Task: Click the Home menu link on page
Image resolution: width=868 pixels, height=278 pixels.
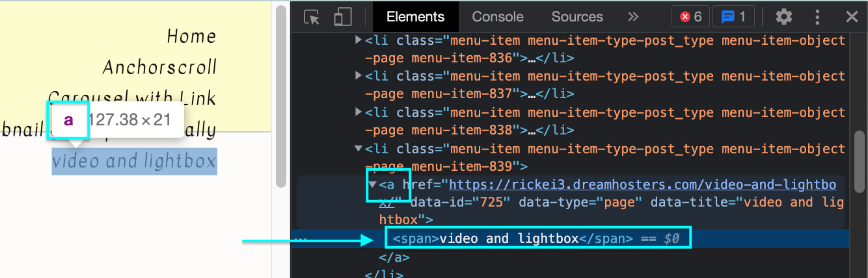Action: (191, 36)
